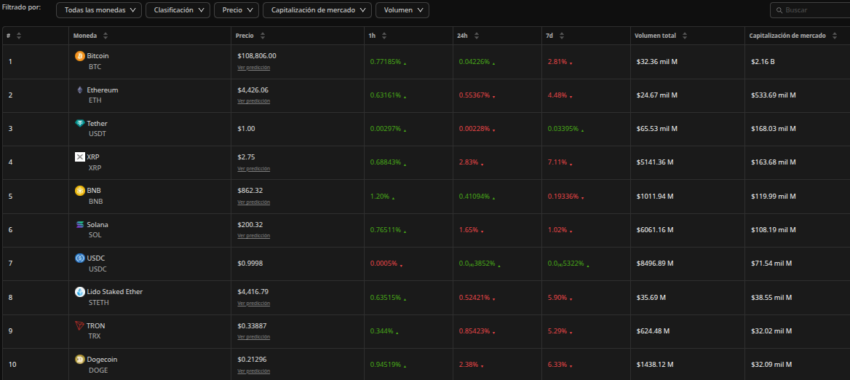This screenshot has height=380, width=850.
Task: Click TRON volume $624.48 M
Action: (x=653, y=331)
